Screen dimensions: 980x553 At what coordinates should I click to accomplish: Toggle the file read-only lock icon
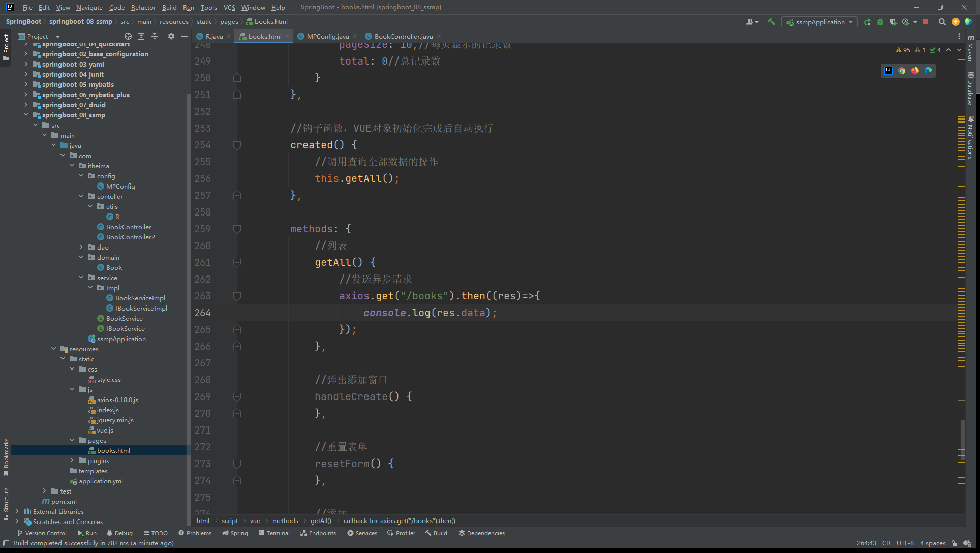tap(954, 543)
